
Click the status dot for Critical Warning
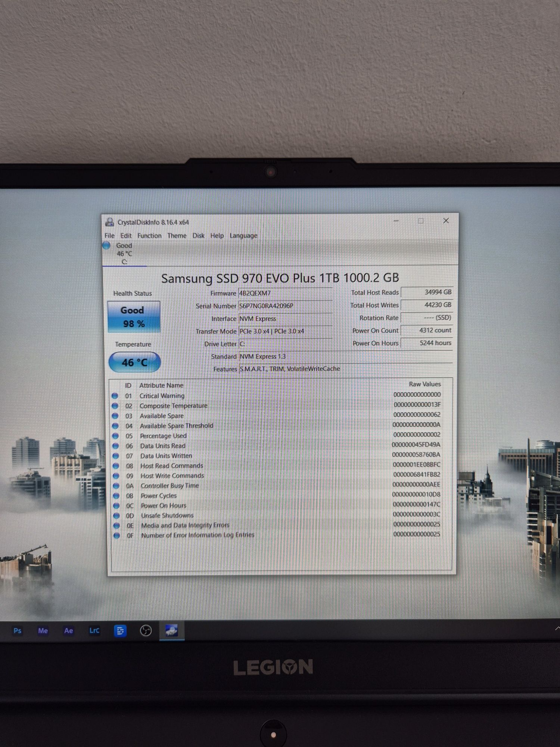[115, 396]
